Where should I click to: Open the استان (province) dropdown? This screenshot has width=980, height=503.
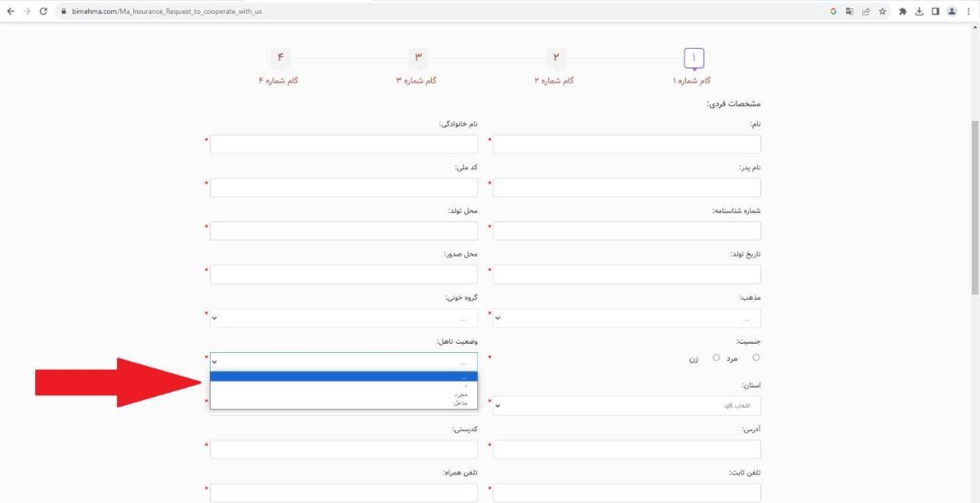626,406
